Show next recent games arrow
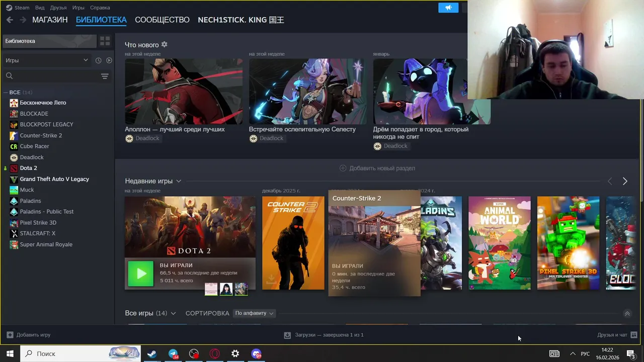Viewport: 644px width, 362px height. 625,181
